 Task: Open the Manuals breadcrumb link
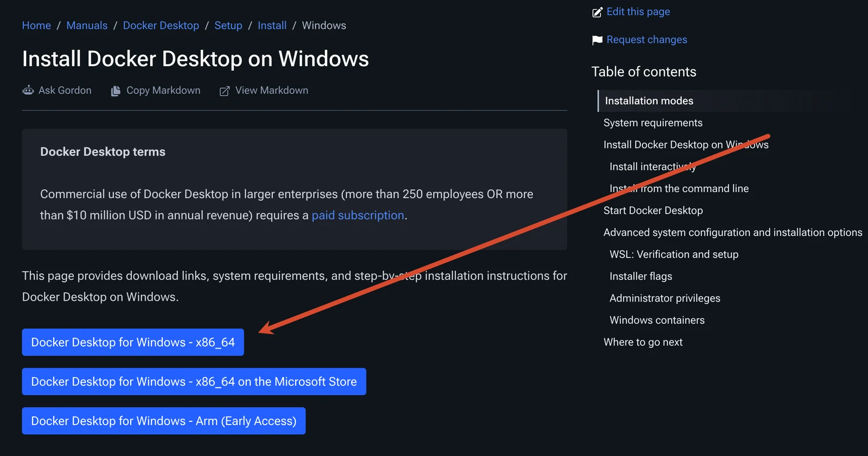tap(87, 25)
